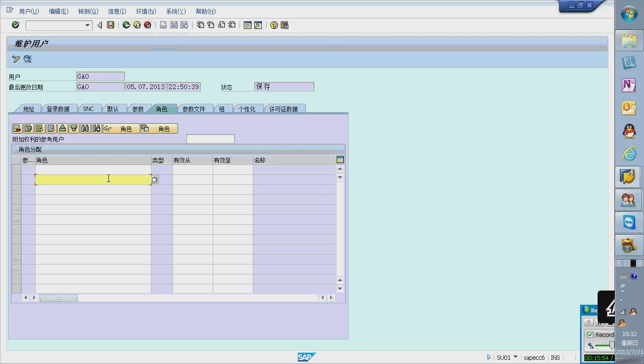Screen dimensions: 644x364
Task: Click the delete row icon in role toolbar
Action: 17,128
